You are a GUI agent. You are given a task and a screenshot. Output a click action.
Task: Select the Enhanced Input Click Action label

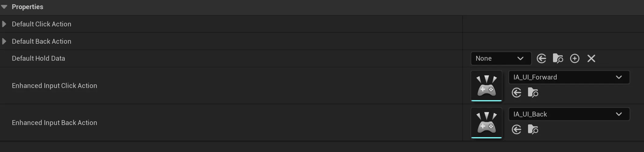(x=54, y=86)
